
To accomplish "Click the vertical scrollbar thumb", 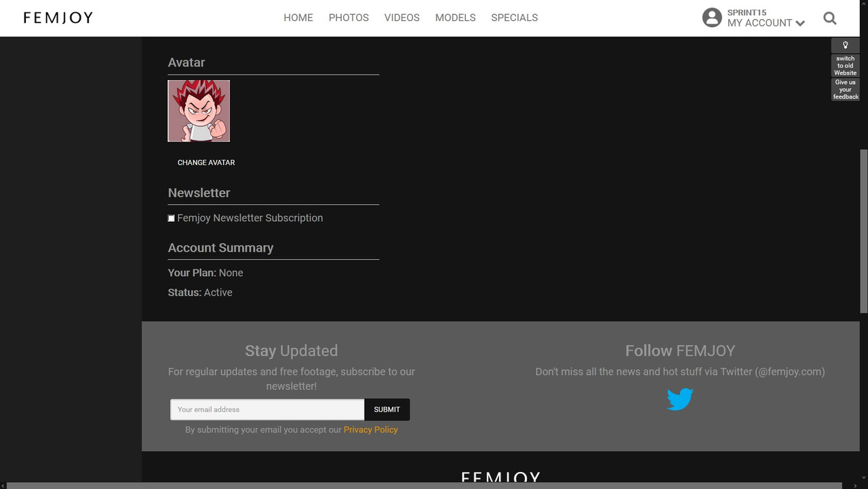I will [864, 231].
